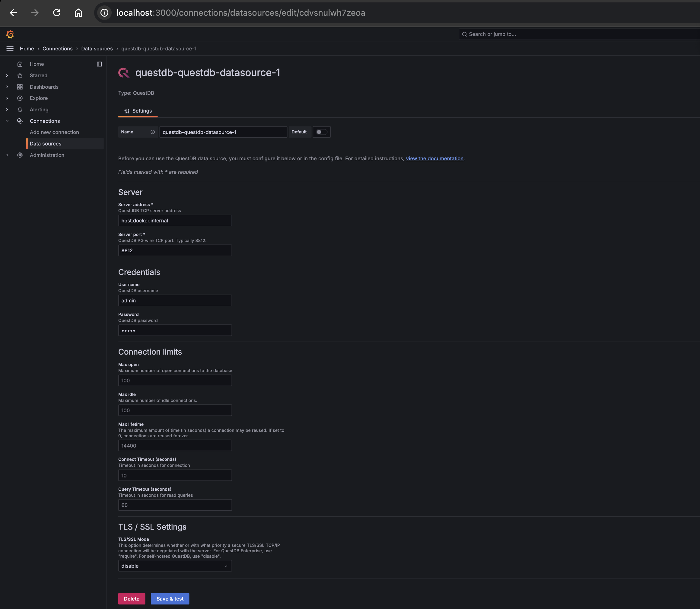Image resolution: width=700 pixels, height=609 pixels.
Task: Click the Home house icon in sidebar
Action: click(20, 64)
